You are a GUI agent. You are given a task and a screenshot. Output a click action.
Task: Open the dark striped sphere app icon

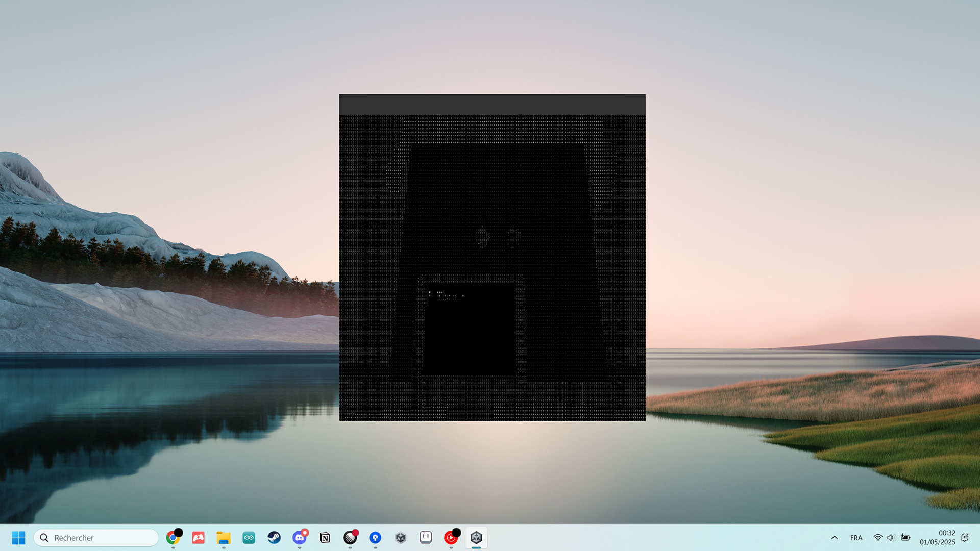click(x=350, y=538)
